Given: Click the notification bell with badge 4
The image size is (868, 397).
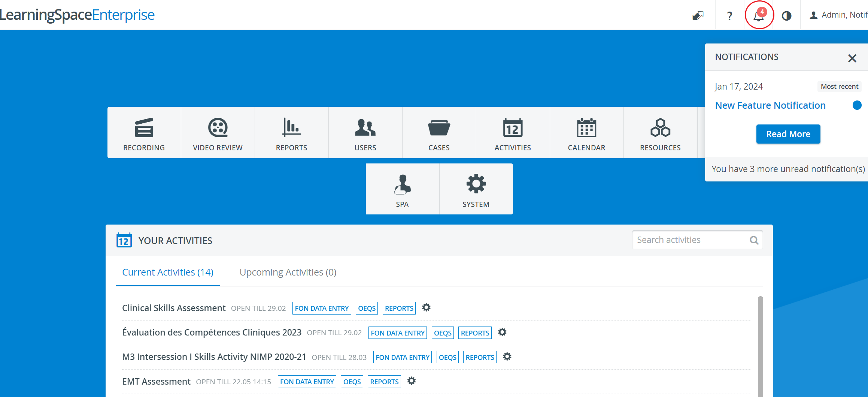Looking at the screenshot, I should [x=759, y=15].
